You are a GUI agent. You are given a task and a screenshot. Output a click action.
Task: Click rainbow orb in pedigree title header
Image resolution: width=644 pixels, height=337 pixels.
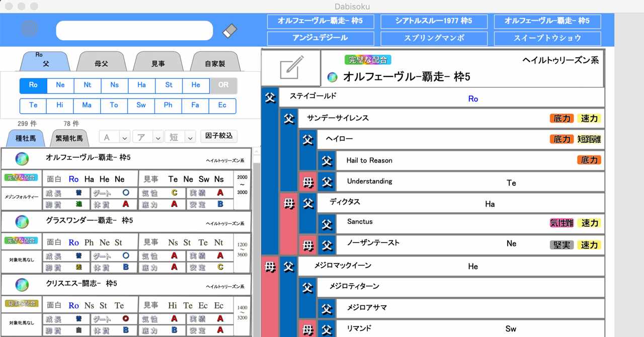pyautogui.click(x=332, y=77)
